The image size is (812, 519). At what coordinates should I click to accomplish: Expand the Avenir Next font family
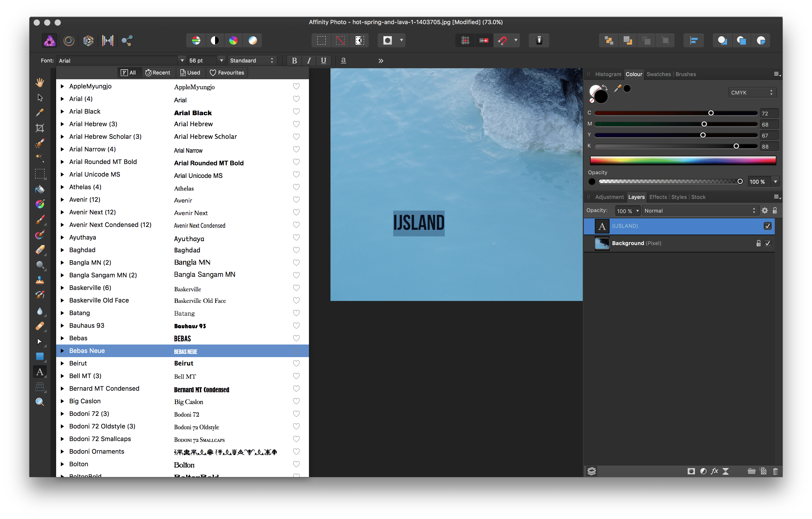62,212
